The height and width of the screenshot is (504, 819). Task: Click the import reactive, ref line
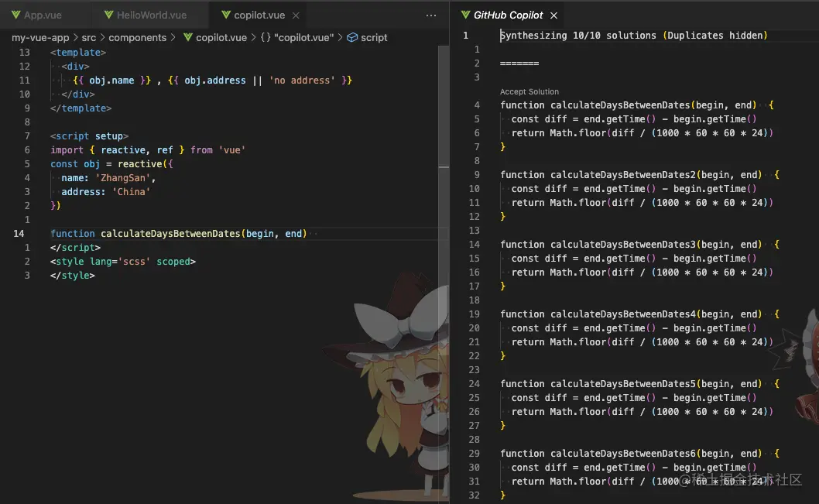(x=148, y=150)
